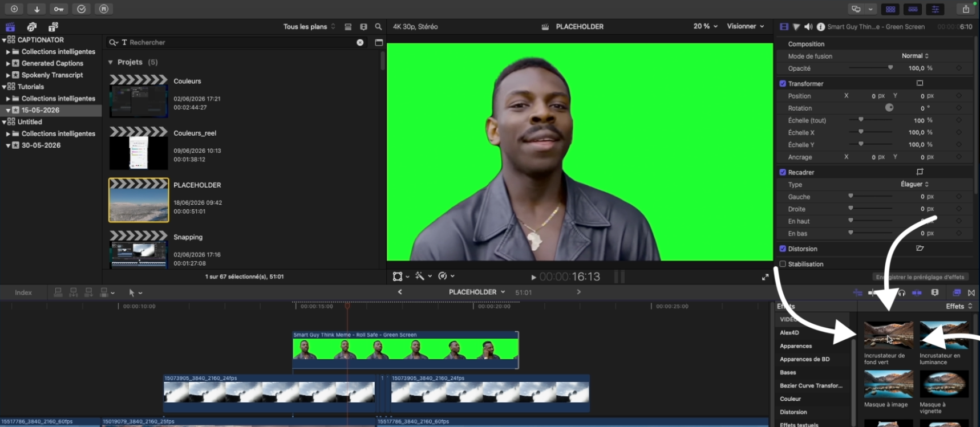Open the keyword editor key icon
980x427 pixels.
(59, 9)
